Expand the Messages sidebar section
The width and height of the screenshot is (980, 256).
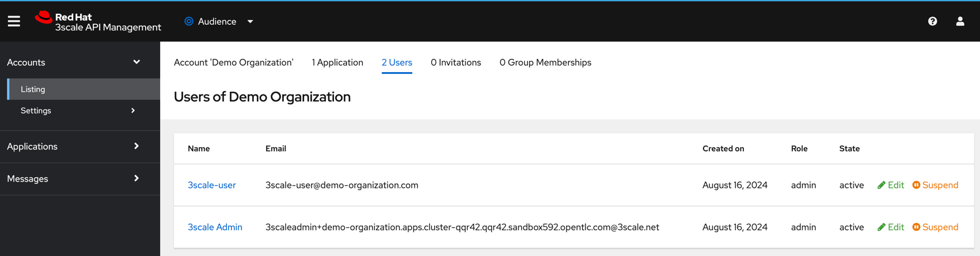tap(80, 179)
